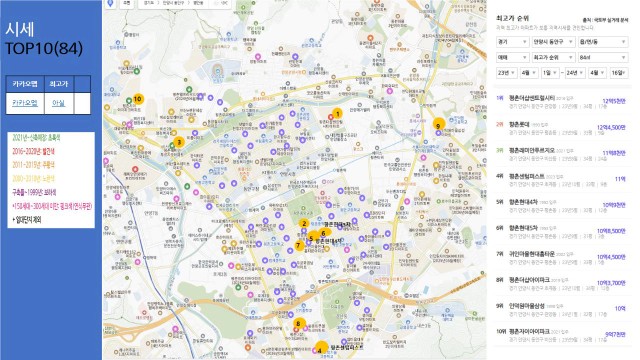Click map marker number 10

tap(138, 99)
